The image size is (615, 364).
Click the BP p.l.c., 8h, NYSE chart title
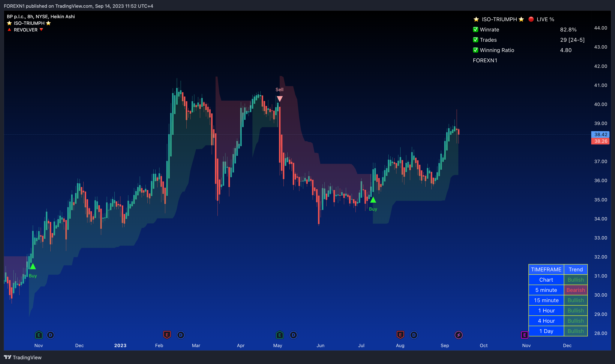click(41, 16)
